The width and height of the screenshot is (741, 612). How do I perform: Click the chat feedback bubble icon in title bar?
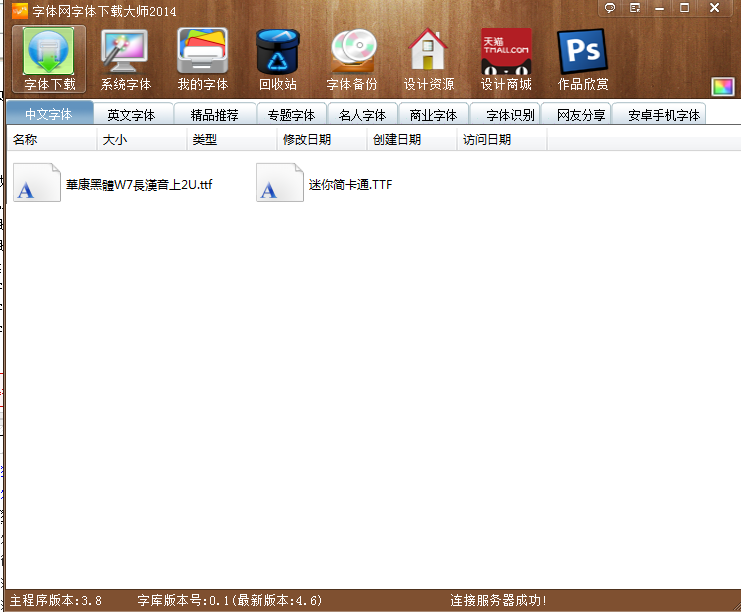[610, 8]
